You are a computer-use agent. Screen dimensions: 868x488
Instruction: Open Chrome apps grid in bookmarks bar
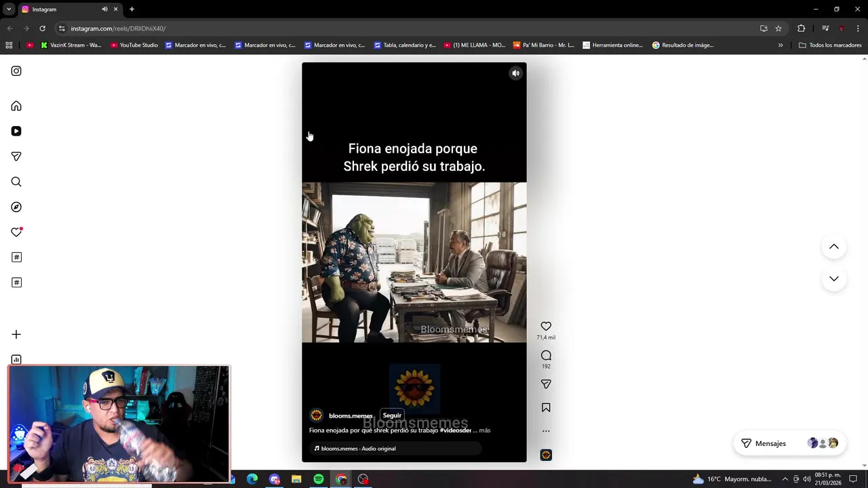click(x=9, y=45)
